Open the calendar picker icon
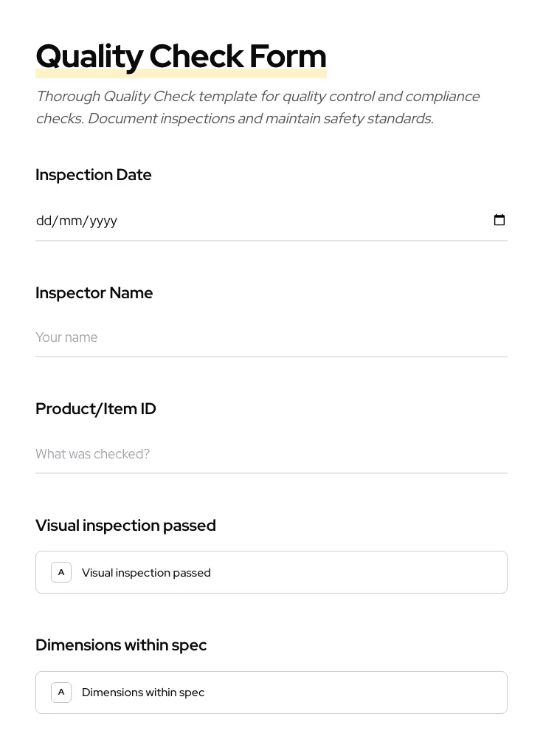This screenshot has height=756, width=543. point(499,220)
